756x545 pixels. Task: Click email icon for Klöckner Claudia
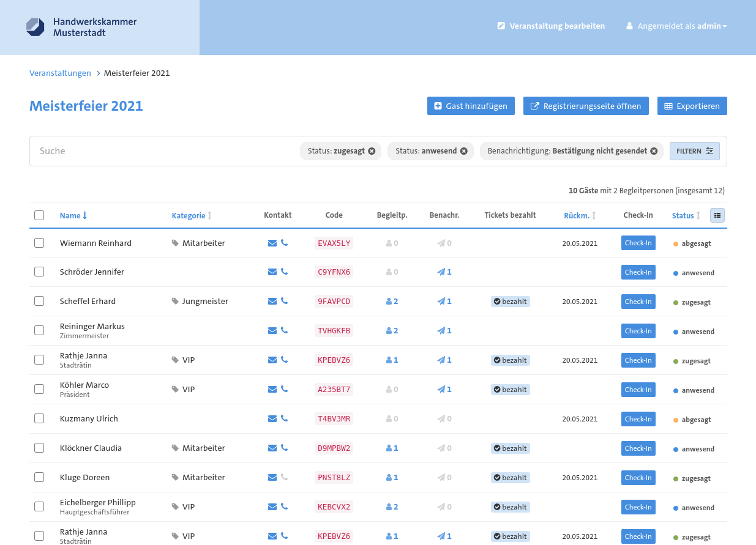pos(272,448)
